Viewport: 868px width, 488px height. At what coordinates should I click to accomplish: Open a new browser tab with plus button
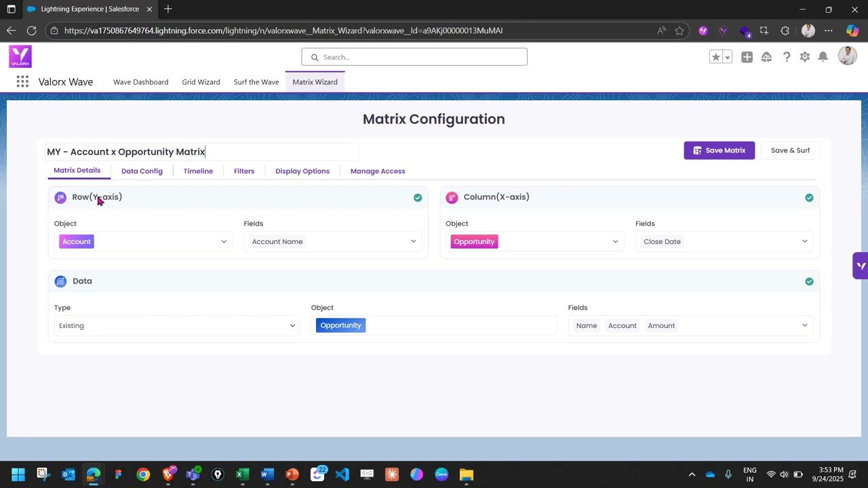(x=168, y=9)
